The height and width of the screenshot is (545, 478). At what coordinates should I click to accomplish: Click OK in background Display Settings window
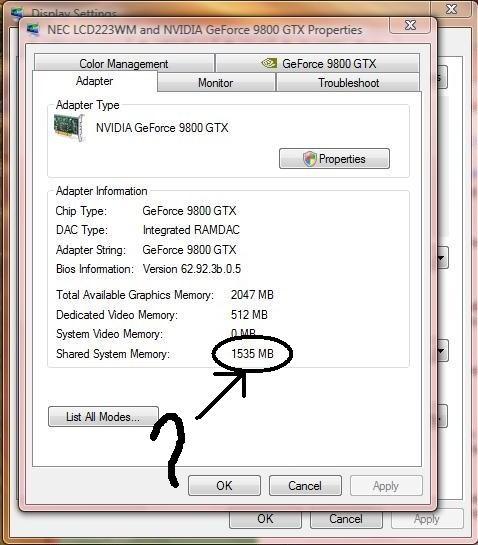265,519
